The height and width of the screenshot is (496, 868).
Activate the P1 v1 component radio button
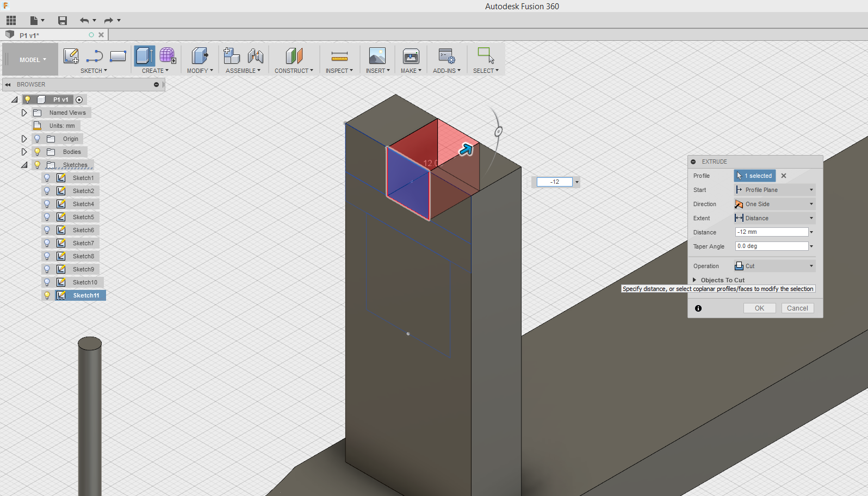pos(79,100)
